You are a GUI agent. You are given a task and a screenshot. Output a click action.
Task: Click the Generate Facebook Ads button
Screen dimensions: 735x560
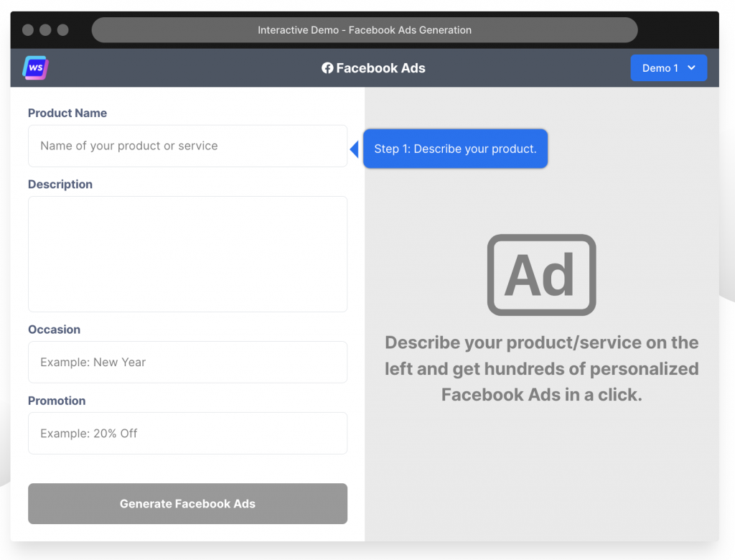pyautogui.click(x=187, y=504)
